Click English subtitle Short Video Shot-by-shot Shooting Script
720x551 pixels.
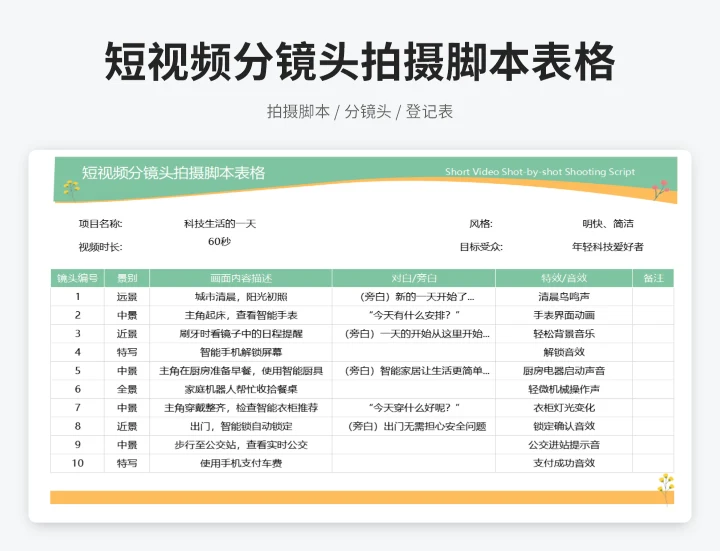(x=540, y=172)
